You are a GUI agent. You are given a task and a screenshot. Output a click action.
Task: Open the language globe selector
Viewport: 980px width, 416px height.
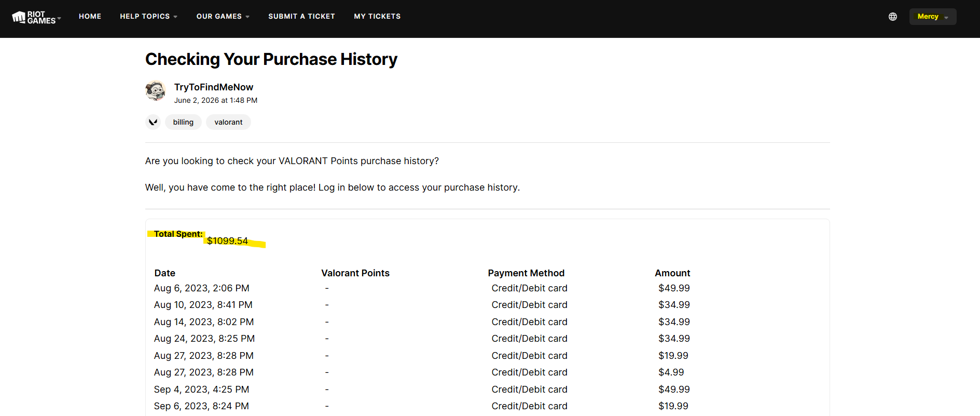pos(892,17)
